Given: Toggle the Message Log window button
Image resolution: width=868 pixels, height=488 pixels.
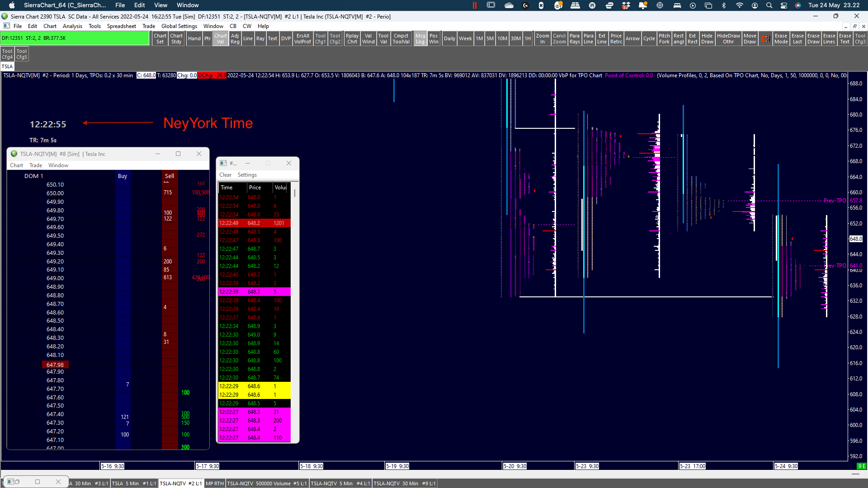Looking at the screenshot, I should 420,38.
